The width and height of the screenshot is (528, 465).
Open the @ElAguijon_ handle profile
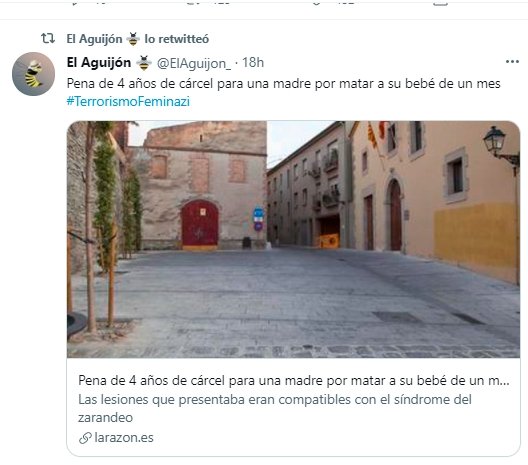(194, 63)
